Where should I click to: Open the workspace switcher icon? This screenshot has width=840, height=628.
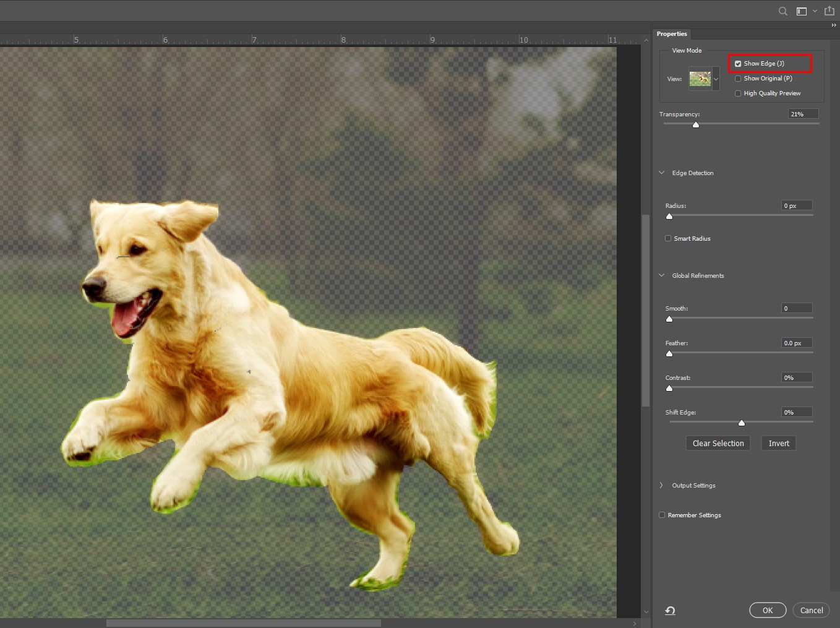(x=802, y=11)
